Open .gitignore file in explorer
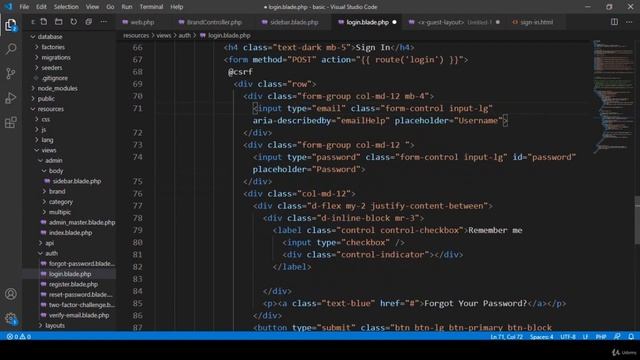640x360 pixels. [54, 78]
